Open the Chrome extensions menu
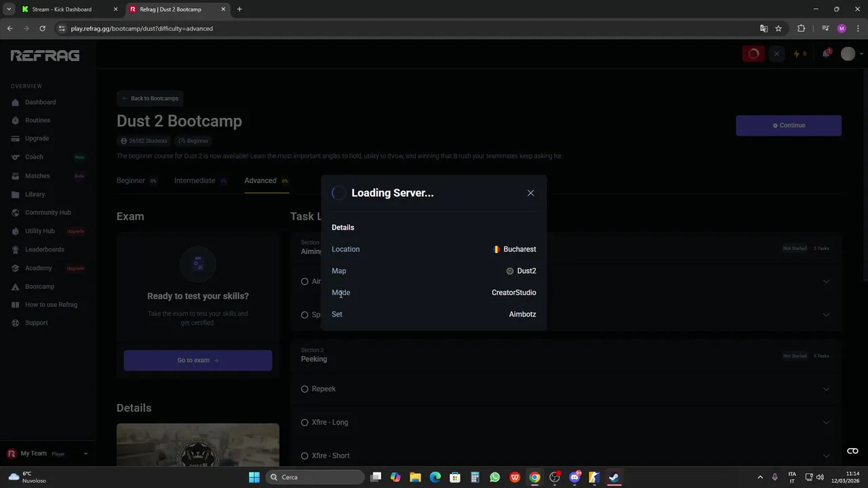Screen dimensions: 868x488 click(802, 28)
